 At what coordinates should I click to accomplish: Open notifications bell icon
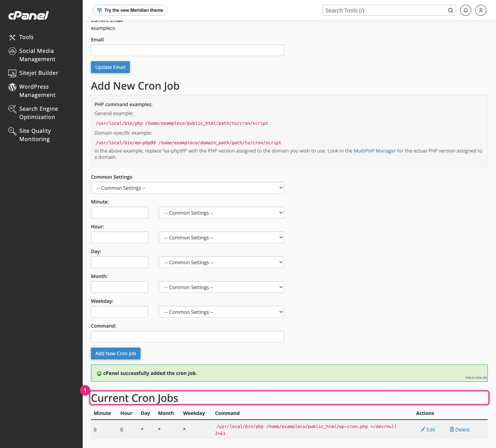pos(466,10)
